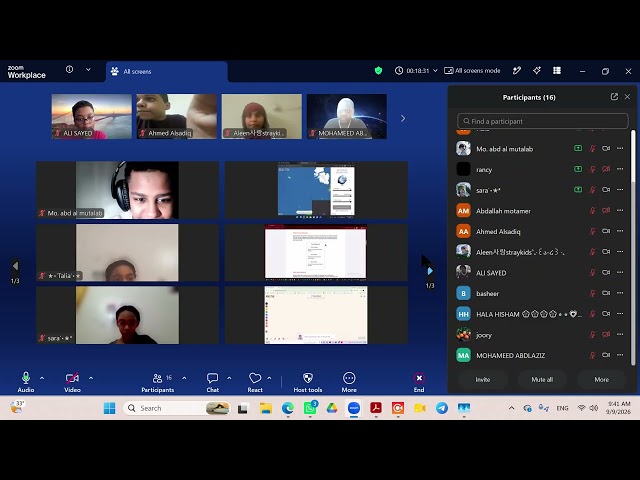The image size is (640, 480).
Task: Toggle the Video camera on
Action: 72,378
